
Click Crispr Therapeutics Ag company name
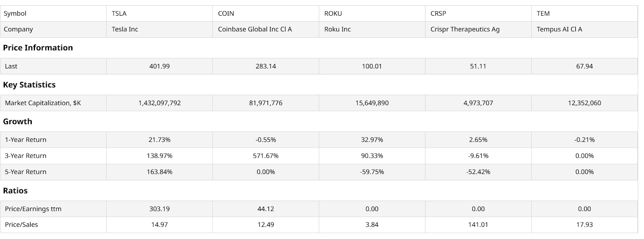465,29
